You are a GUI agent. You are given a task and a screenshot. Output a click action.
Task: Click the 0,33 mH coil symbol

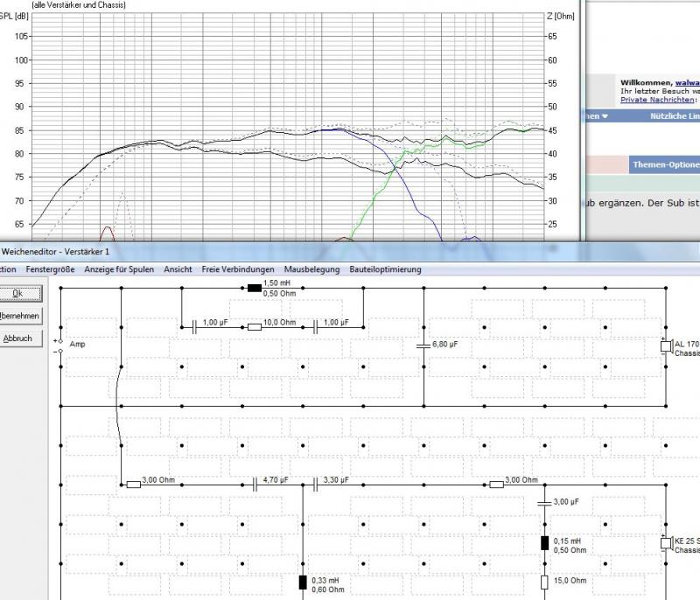tap(304, 583)
